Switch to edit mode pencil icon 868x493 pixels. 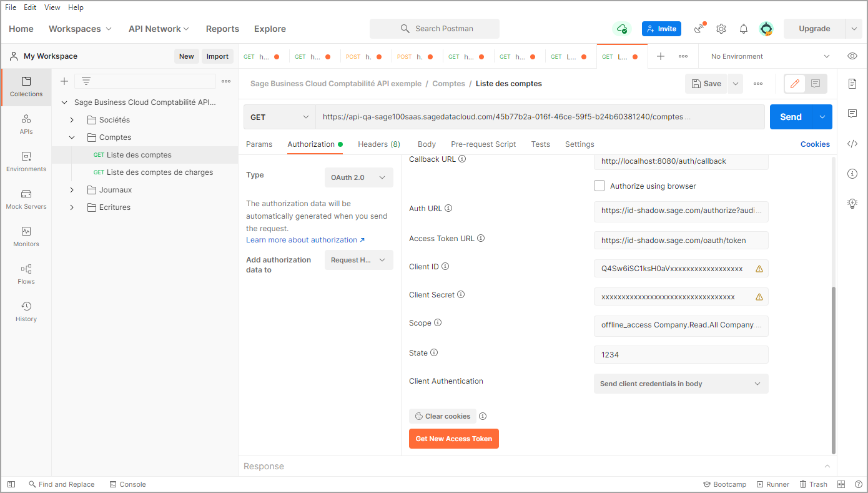coord(794,84)
